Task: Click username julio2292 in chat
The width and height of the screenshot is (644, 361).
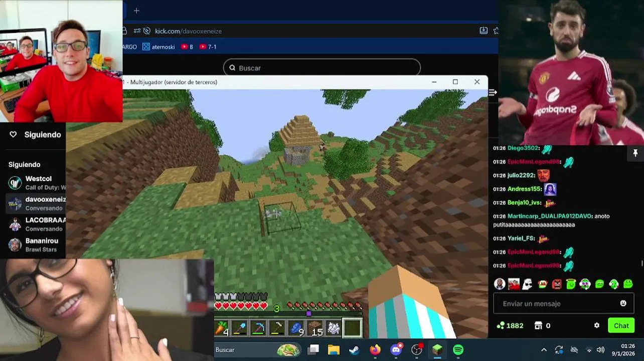Action: point(521,175)
